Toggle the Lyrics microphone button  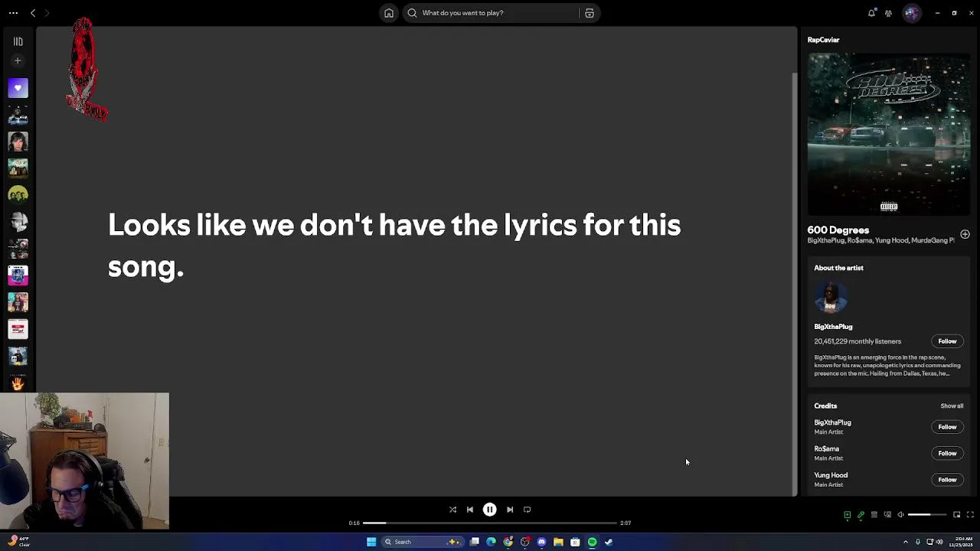coord(861,515)
